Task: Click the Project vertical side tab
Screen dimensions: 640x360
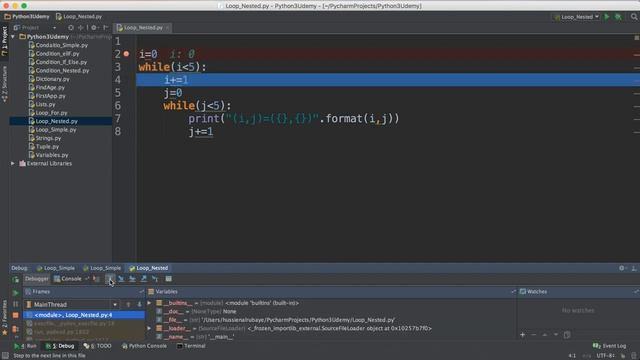Action: pyautogui.click(x=4, y=41)
